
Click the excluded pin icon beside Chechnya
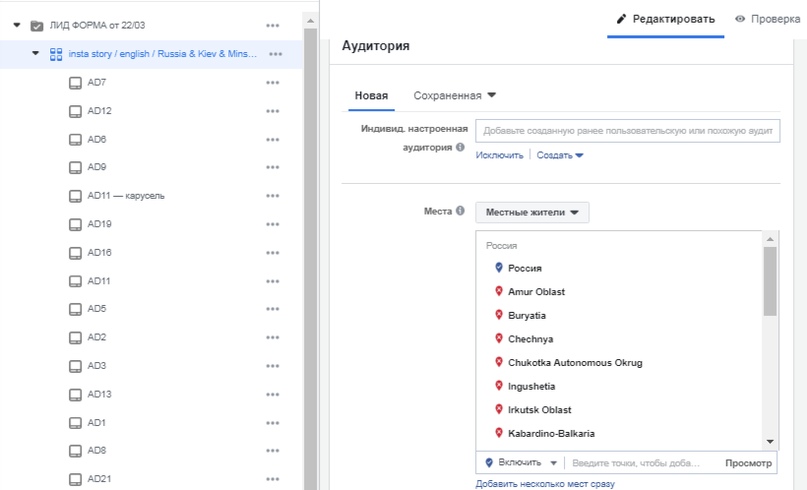tap(499, 339)
